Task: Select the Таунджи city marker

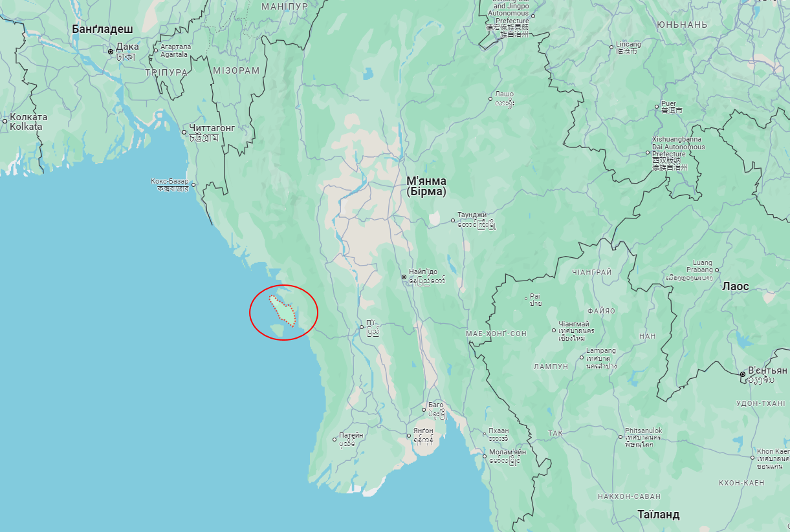Action: coord(453,220)
